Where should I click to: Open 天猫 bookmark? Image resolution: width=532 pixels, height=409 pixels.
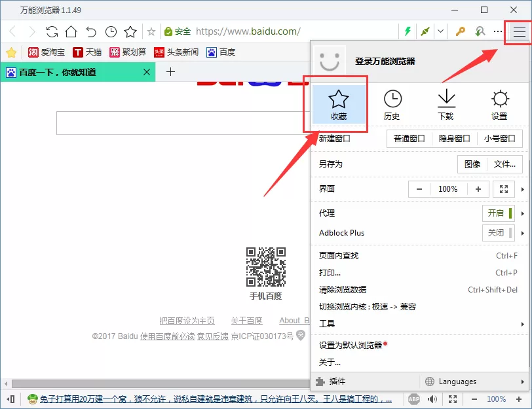87,52
